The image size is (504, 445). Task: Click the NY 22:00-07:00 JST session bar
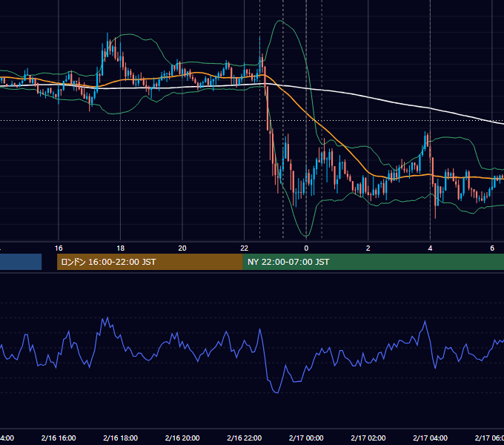(x=373, y=262)
